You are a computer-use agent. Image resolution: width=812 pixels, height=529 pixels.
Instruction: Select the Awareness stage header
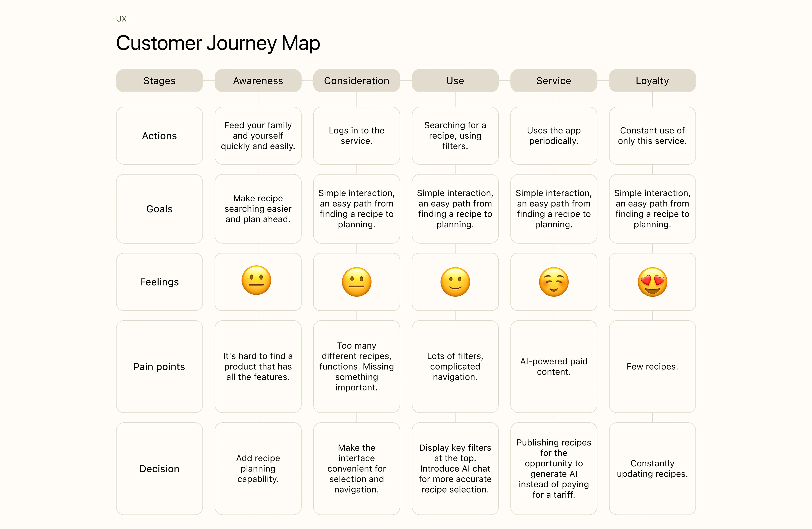258,81
